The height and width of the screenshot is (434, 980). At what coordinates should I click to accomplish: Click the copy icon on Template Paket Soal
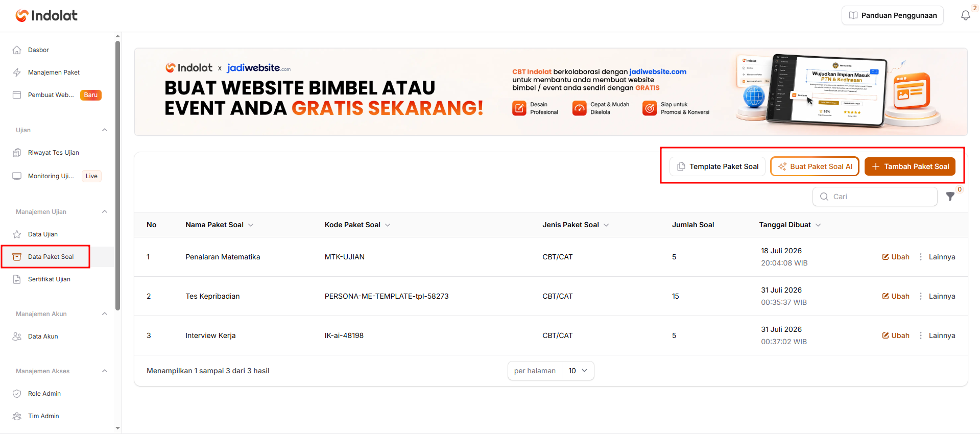pyautogui.click(x=681, y=166)
